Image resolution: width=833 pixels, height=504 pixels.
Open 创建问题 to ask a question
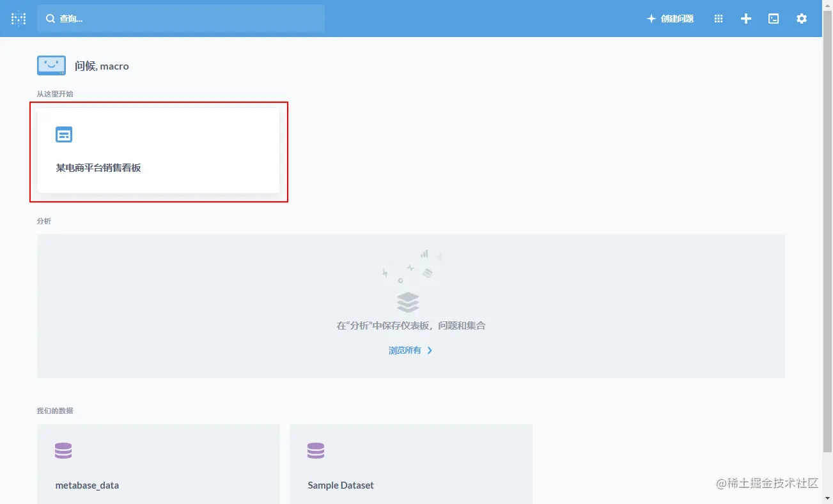tap(670, 19)
